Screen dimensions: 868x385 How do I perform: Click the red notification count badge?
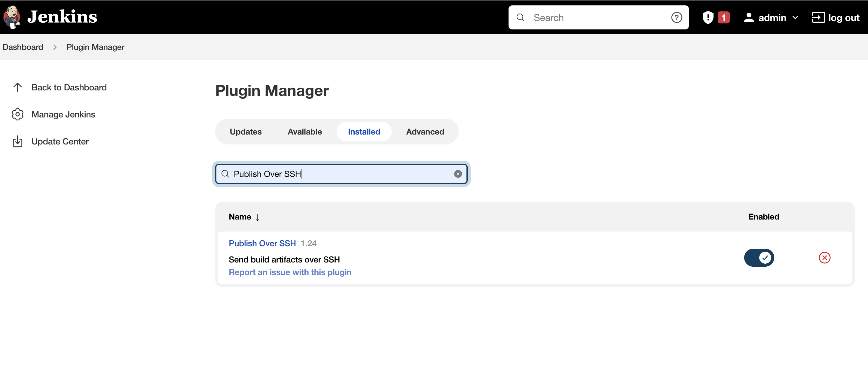(x=723, y=17)
